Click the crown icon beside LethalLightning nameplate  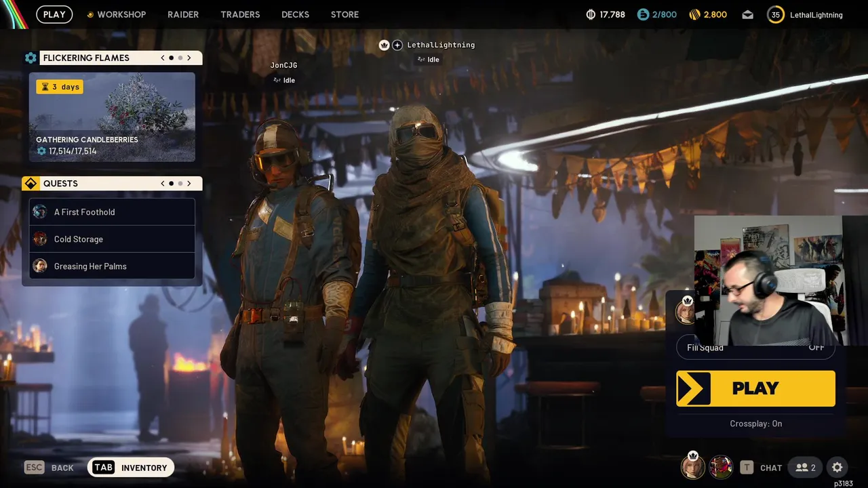384,45
